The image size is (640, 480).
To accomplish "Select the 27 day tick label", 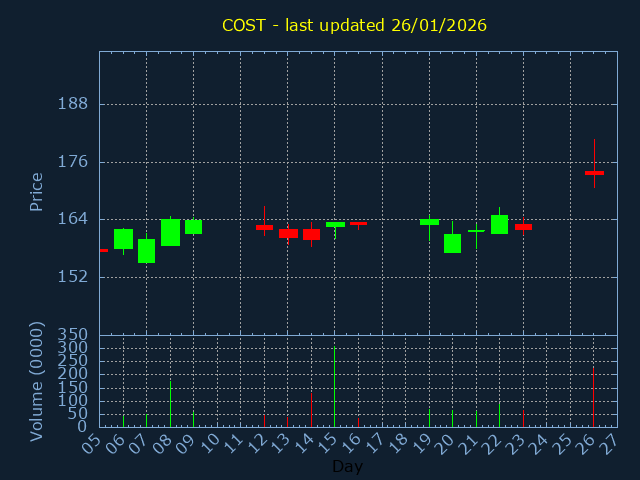I will 610,443.
